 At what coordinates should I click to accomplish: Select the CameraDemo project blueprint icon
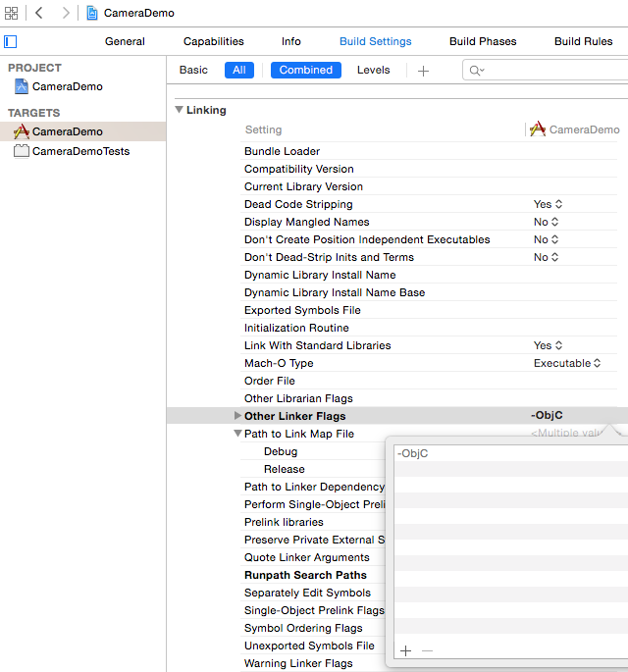(x=22, y=86)
